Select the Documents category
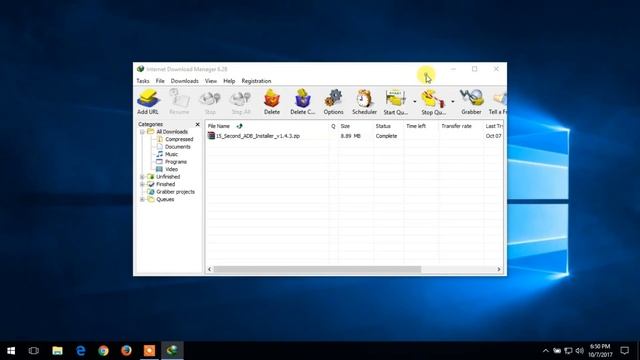This screenshot has height=360, width=640. tap(178, 147)
